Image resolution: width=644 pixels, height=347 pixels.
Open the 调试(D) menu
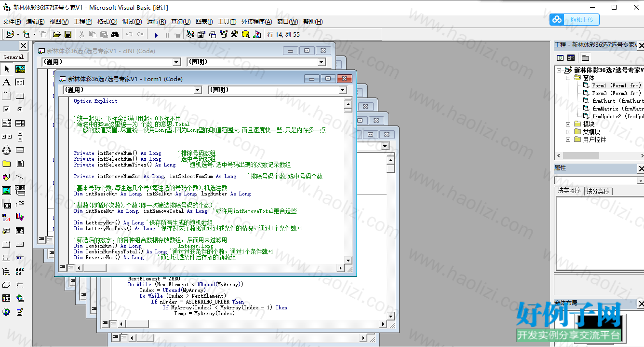(x=132, y=22)
